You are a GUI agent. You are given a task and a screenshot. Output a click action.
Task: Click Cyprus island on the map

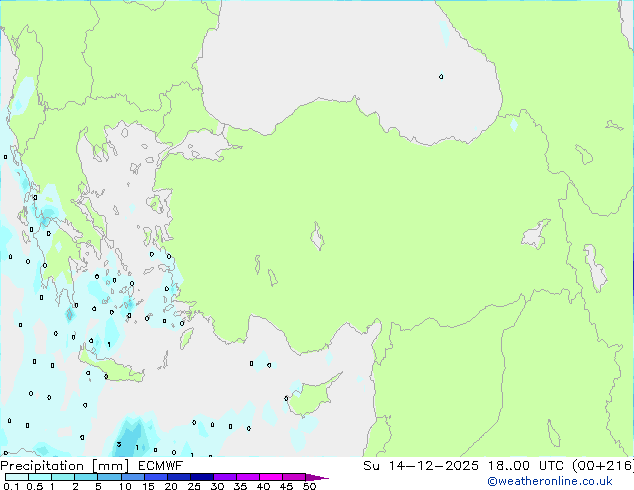point(305,394)
